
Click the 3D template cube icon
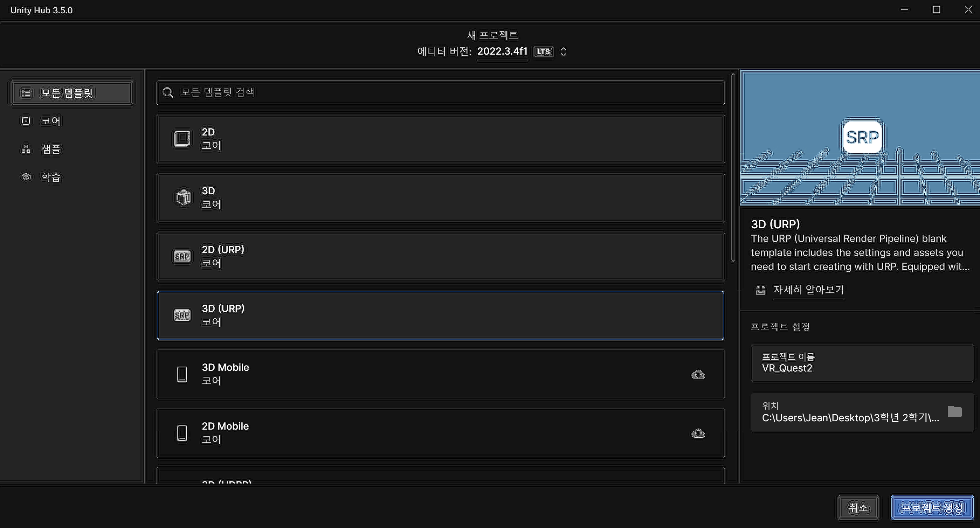point(183,197)
